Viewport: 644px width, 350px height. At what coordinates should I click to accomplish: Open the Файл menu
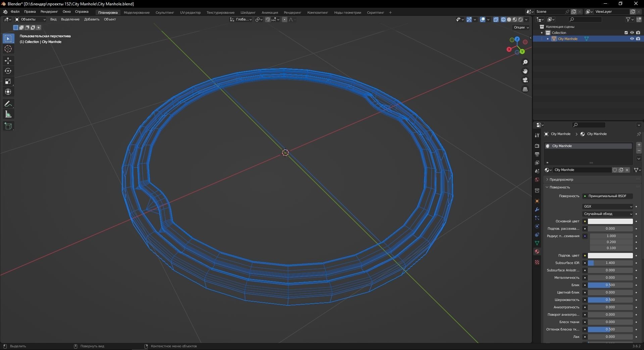coord(15,12)
